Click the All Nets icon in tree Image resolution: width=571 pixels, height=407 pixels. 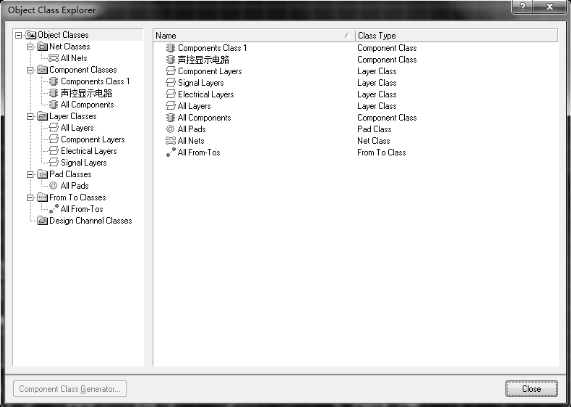(x=54, y=58)
